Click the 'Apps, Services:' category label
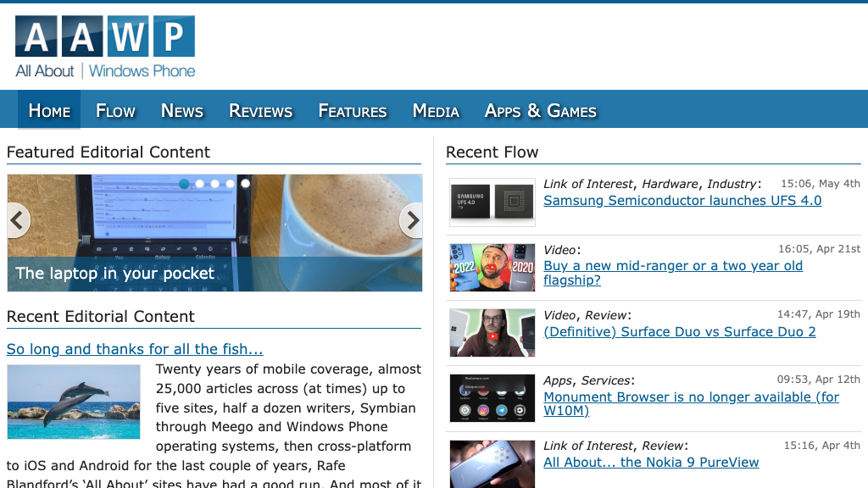 pos(589,380)
